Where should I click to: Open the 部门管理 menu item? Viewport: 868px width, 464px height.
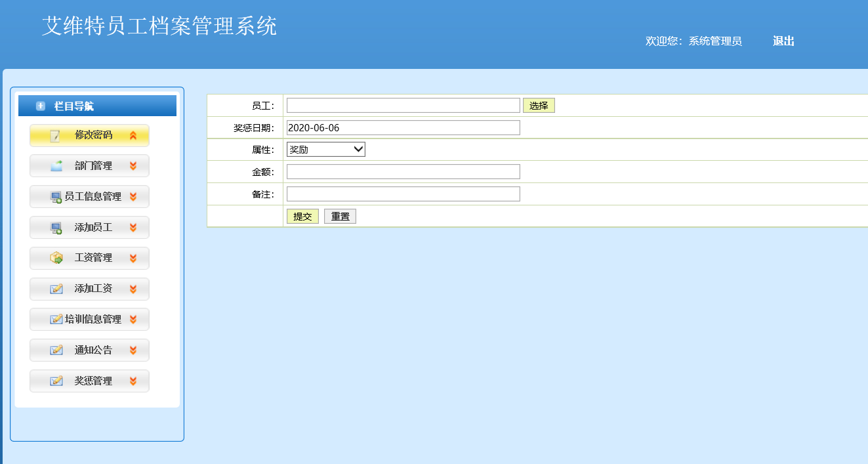pos(89,166)
